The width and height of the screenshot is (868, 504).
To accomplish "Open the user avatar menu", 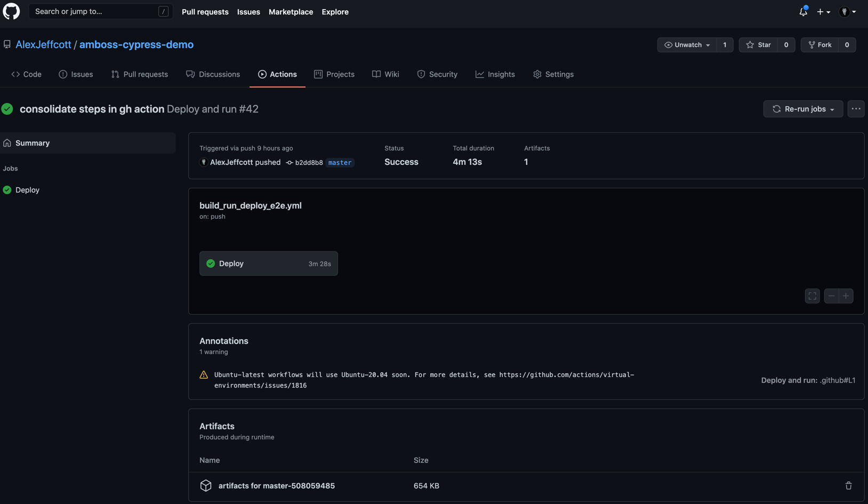I will point(847,11).
